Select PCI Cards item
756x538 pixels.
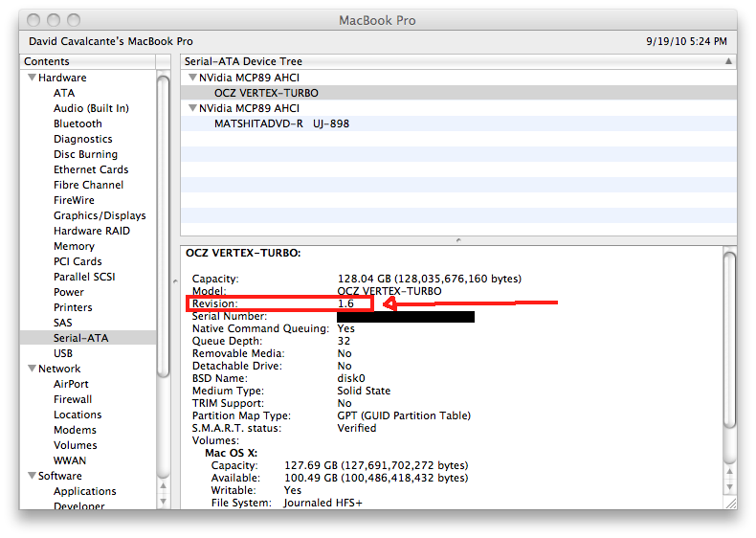[x=78, y=261]
